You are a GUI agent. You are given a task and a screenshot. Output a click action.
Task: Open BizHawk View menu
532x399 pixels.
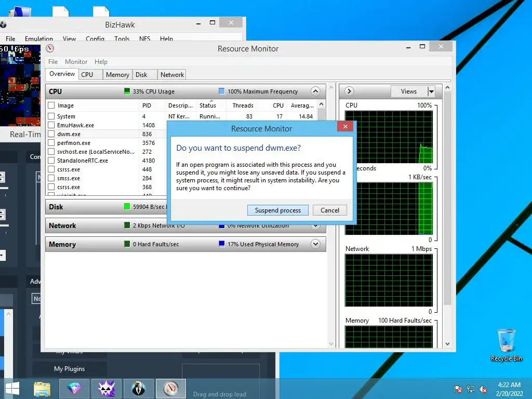69,38
